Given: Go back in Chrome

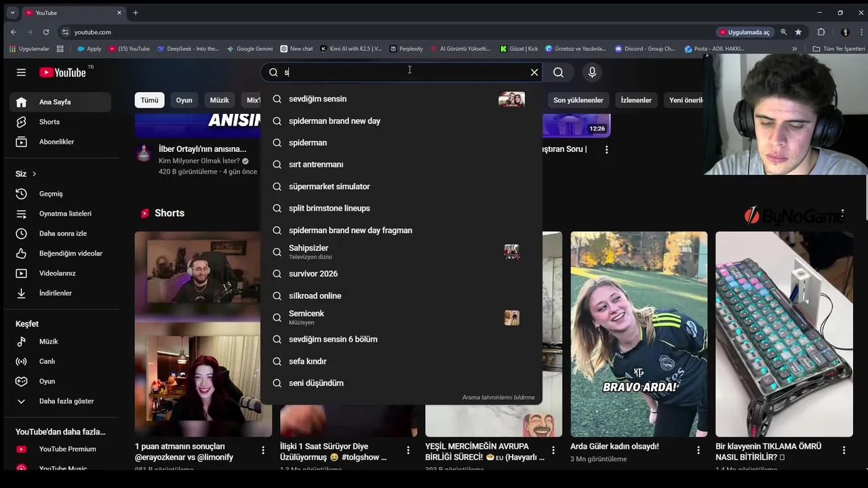Looking at the screenshot, I should [14, 32].
